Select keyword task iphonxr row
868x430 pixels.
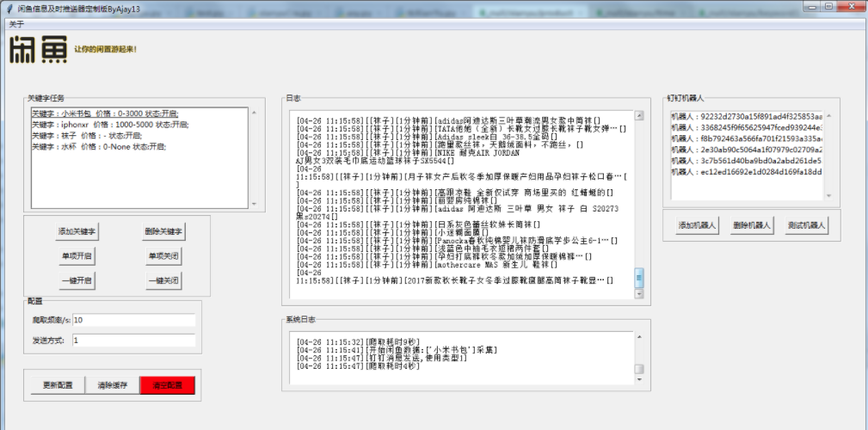click(x=139, y=125)
